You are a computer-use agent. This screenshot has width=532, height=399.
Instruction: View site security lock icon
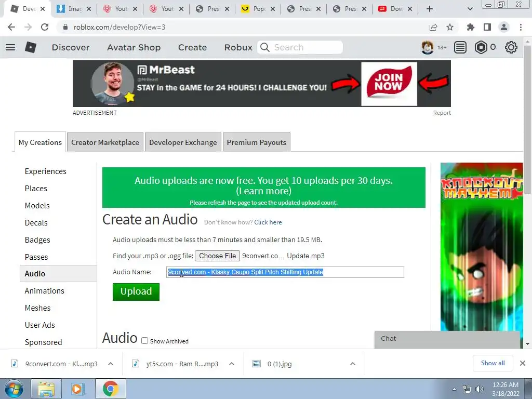65,27
